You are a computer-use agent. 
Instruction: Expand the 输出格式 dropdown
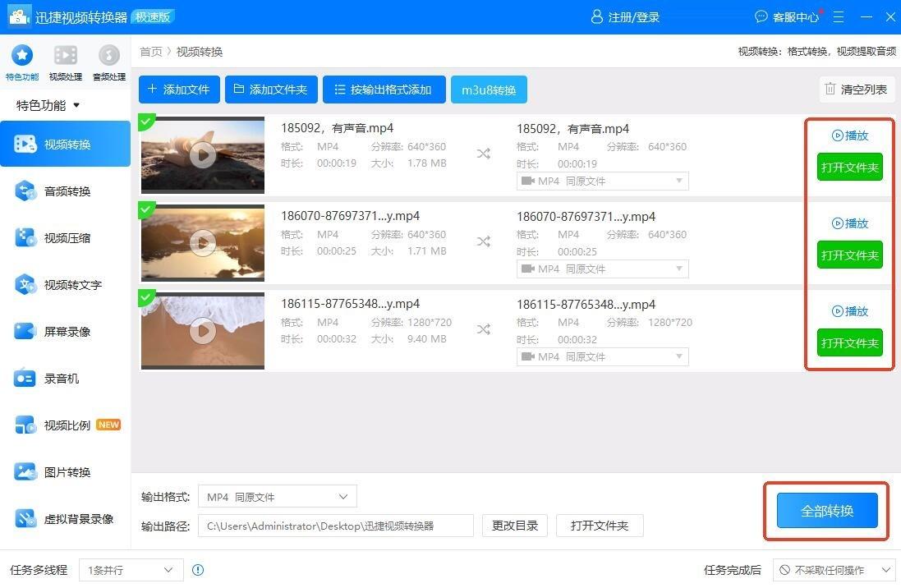278,497
